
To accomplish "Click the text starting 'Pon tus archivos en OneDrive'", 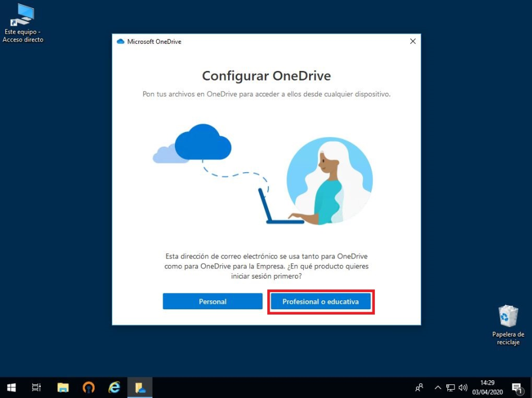I will pos(267,94).
